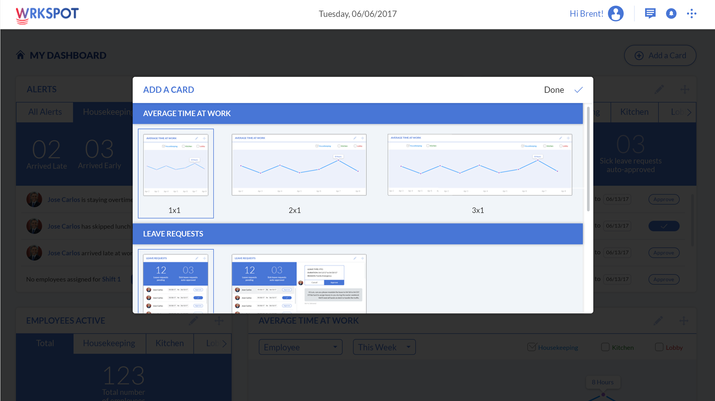Click the Average Time at Work section header
The image size is (715, 401).
pyautogui.click(x=358, y=113)
